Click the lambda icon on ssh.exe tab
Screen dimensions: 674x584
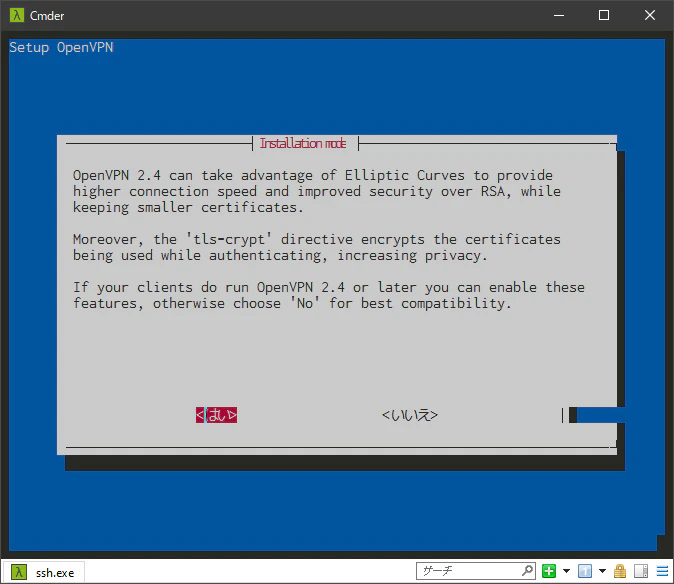18,572
